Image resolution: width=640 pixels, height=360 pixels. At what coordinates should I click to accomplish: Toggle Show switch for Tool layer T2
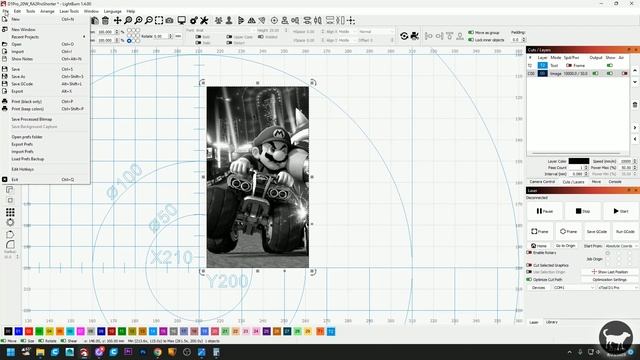coord(610,65)
